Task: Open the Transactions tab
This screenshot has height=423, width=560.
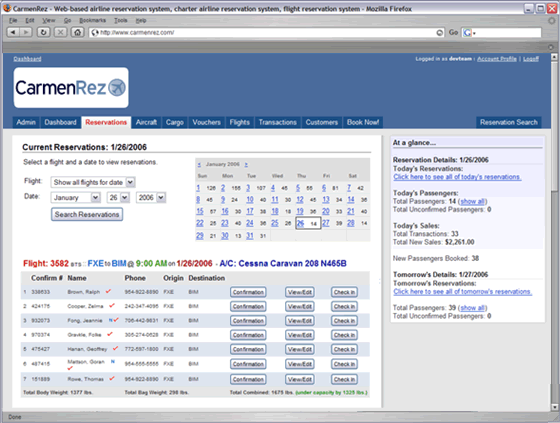Action: click(x=278, y=122)
